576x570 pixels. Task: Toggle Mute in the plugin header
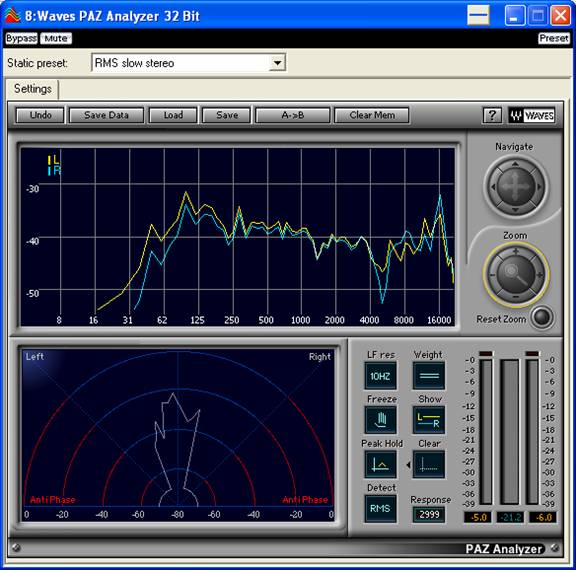[56, 38]
